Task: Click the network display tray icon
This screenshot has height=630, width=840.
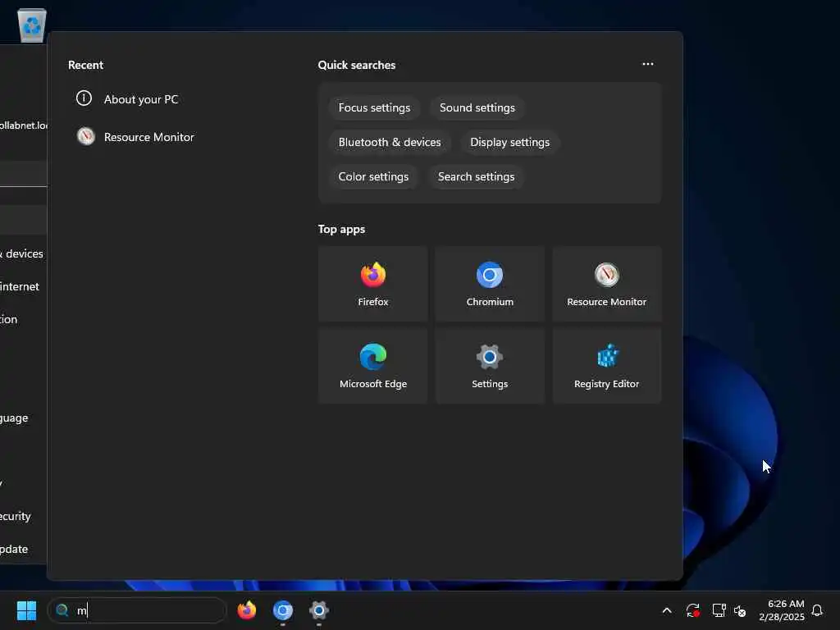Action: pyautogui.click(x=719, y=610)
